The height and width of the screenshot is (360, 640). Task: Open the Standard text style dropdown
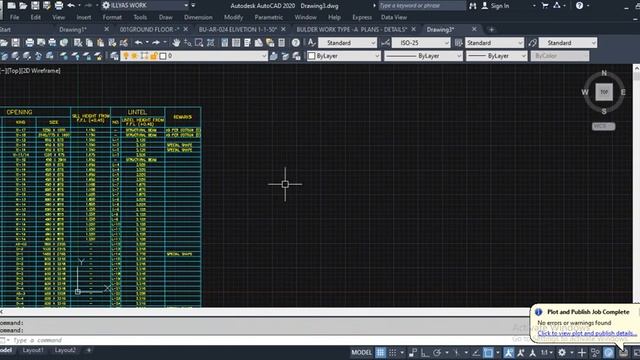coord(347,42)
